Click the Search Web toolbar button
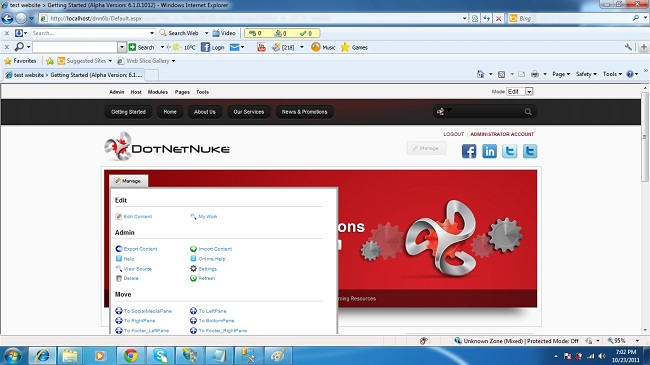The image size is (650, 365). pos(179,33)
